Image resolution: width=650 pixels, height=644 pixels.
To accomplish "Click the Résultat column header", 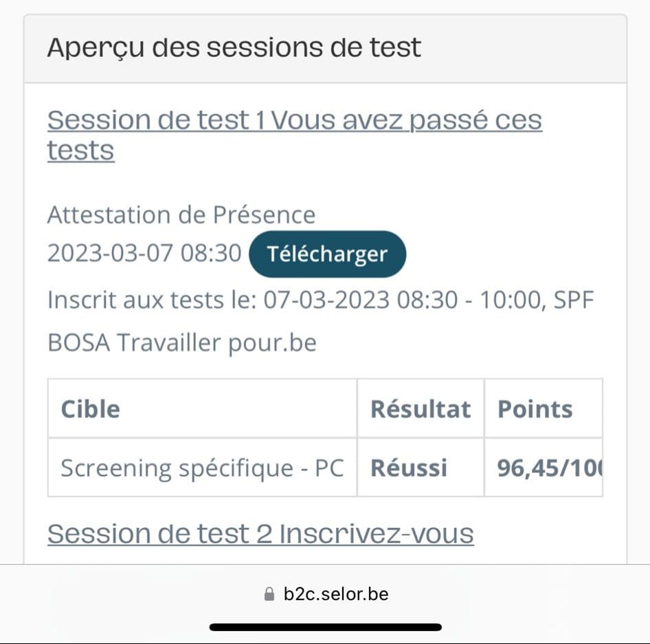I will click(421, 409).
